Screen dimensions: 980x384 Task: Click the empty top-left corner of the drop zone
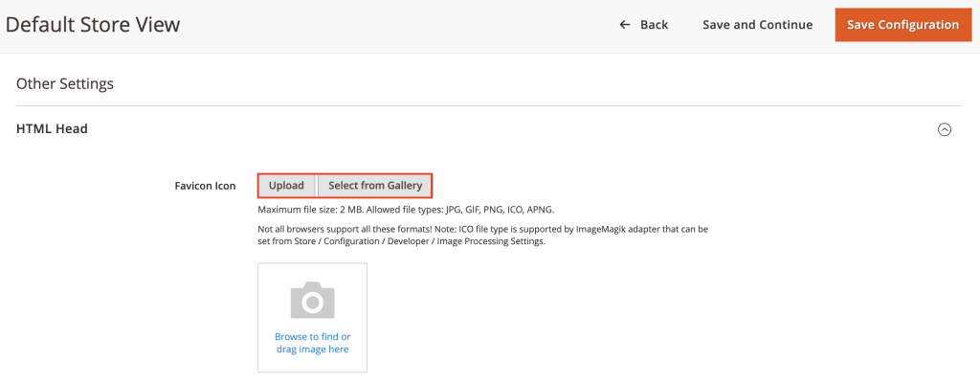pos(265,270)
